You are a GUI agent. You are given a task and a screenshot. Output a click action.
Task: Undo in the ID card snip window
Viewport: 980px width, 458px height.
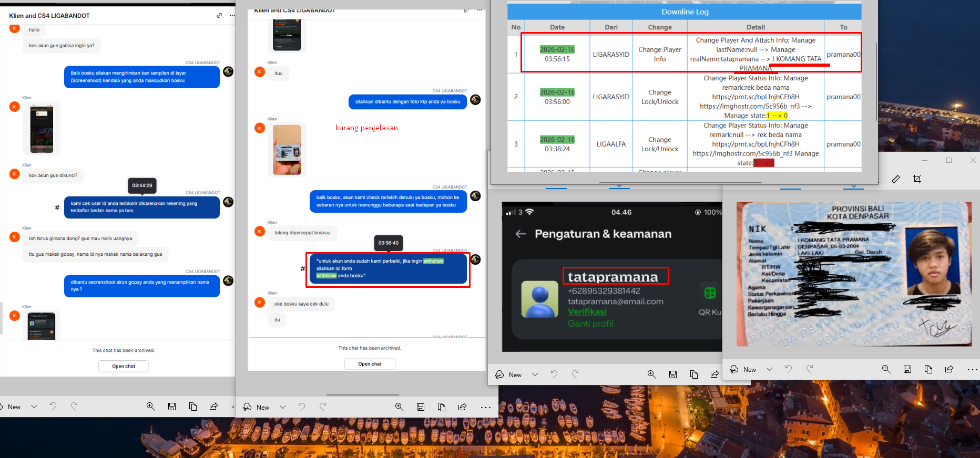point(788,369)
